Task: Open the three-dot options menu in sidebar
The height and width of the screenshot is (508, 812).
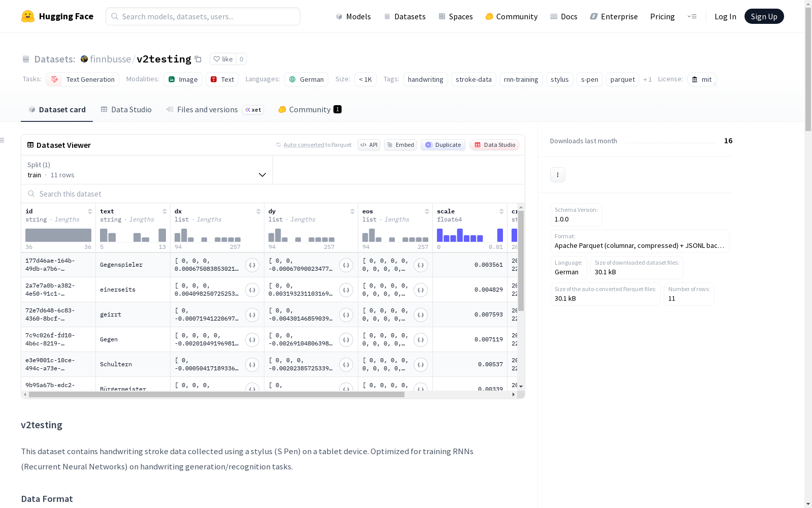Action: pos(558,175)
